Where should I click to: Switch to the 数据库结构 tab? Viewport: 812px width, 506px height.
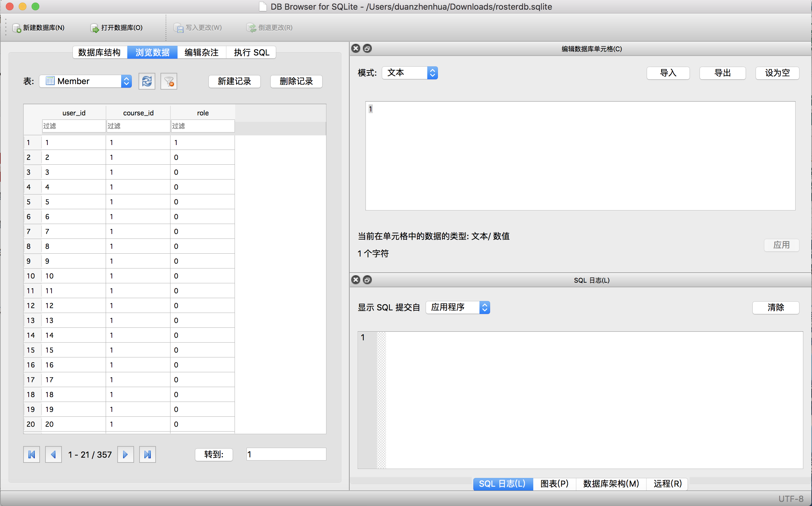tap(99, 53)
